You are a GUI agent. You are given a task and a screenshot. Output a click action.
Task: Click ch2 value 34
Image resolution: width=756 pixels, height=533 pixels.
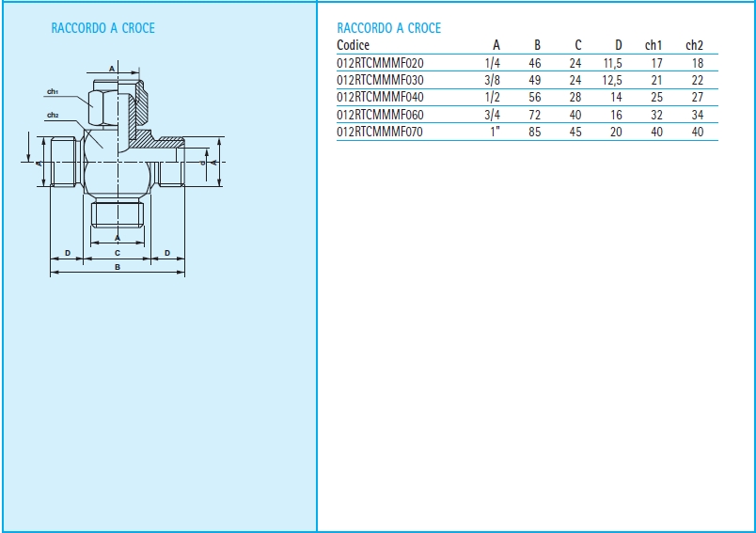698,115
